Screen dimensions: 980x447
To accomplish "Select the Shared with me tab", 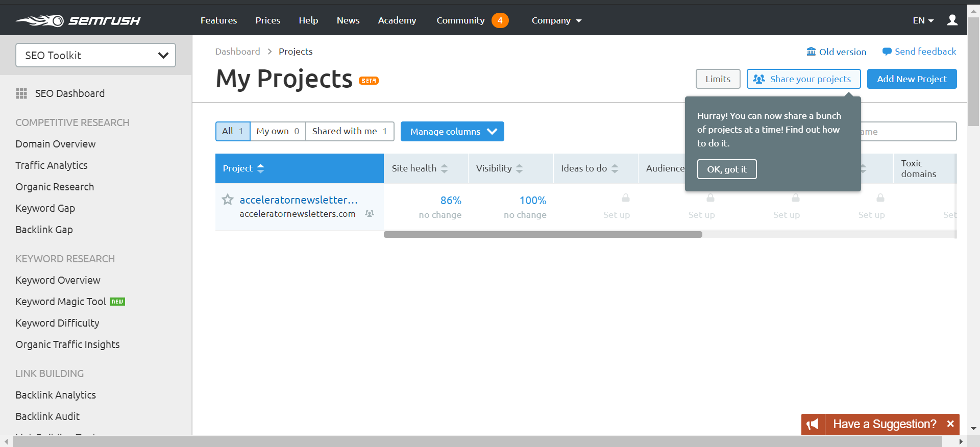I will [350, 131].
